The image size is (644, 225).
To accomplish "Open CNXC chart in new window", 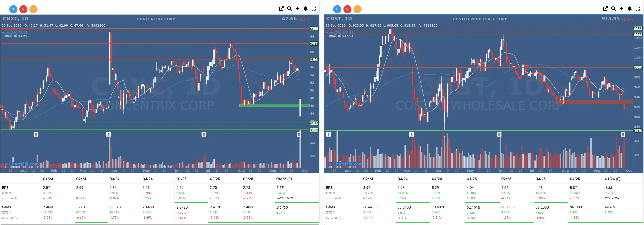I will pyautogui.click(x=281, y=9).
